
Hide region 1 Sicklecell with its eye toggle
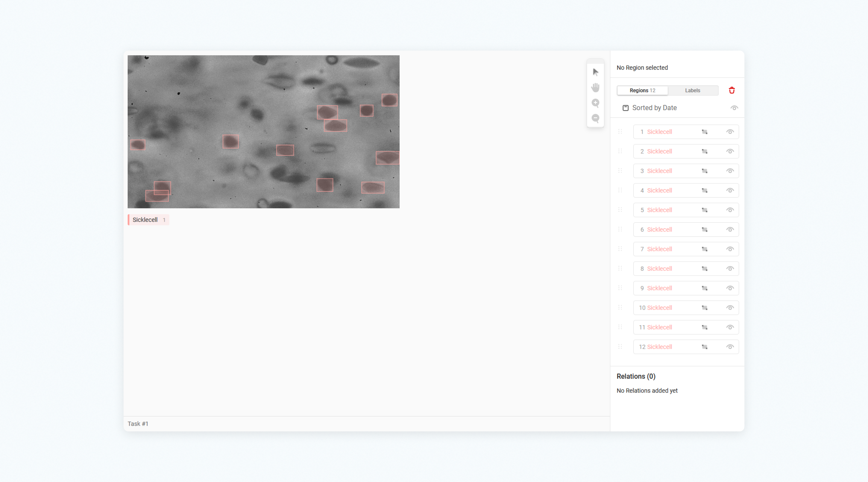click(730, 132)
